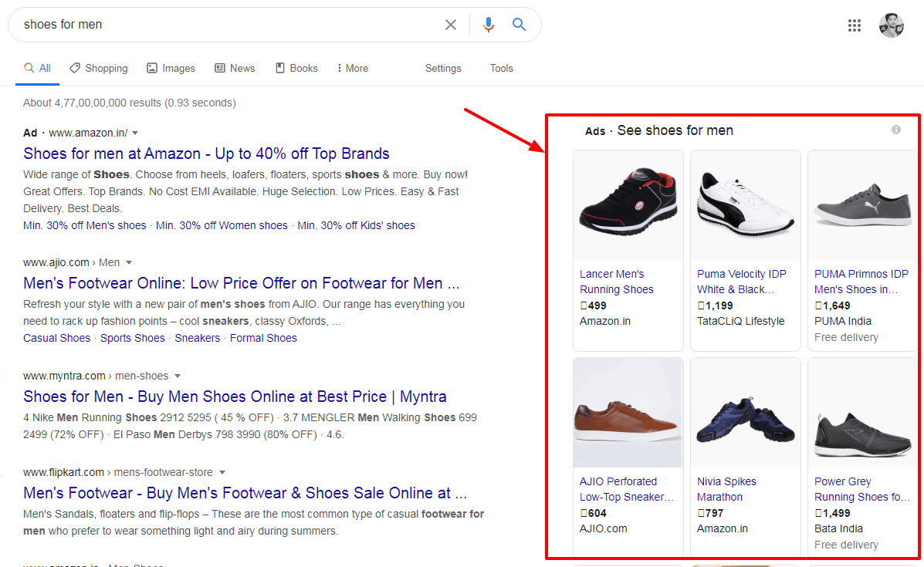This screenshot has width=924, height=567.
Task: Click the Lancer running shoe image
Action: click(x=628, y=205)
